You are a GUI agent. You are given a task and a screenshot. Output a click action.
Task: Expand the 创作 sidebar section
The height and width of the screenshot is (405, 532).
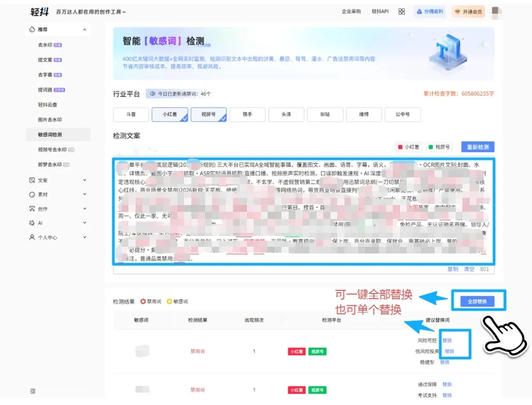click(x=85, y=209)
